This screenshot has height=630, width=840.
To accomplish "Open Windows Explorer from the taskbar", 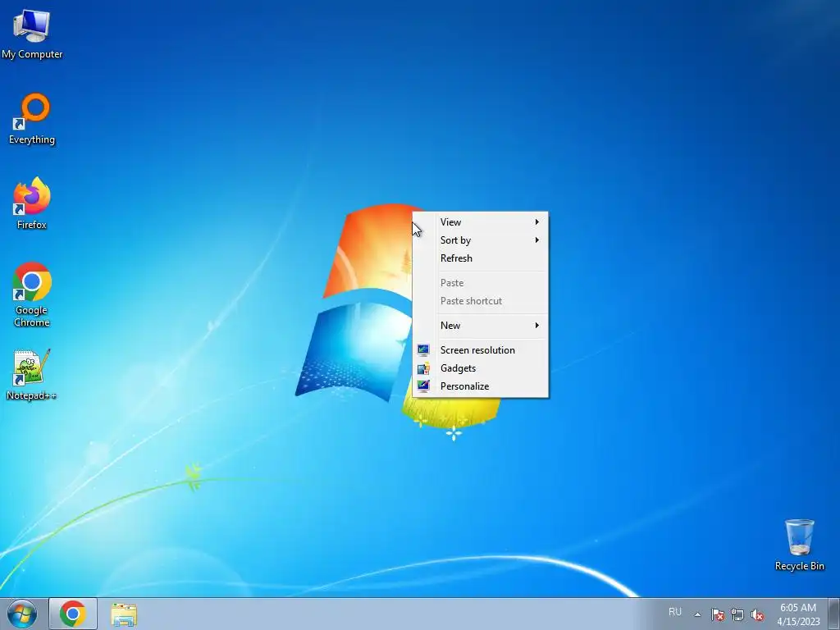I will [124, 614].
